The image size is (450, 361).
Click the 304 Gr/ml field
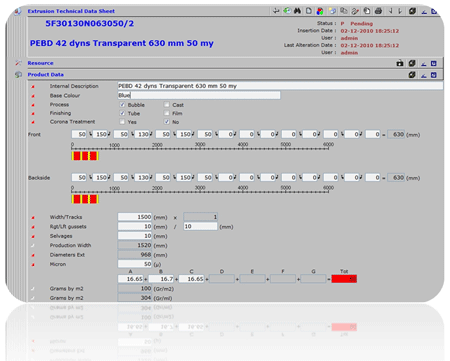click(x=135, y=298)
